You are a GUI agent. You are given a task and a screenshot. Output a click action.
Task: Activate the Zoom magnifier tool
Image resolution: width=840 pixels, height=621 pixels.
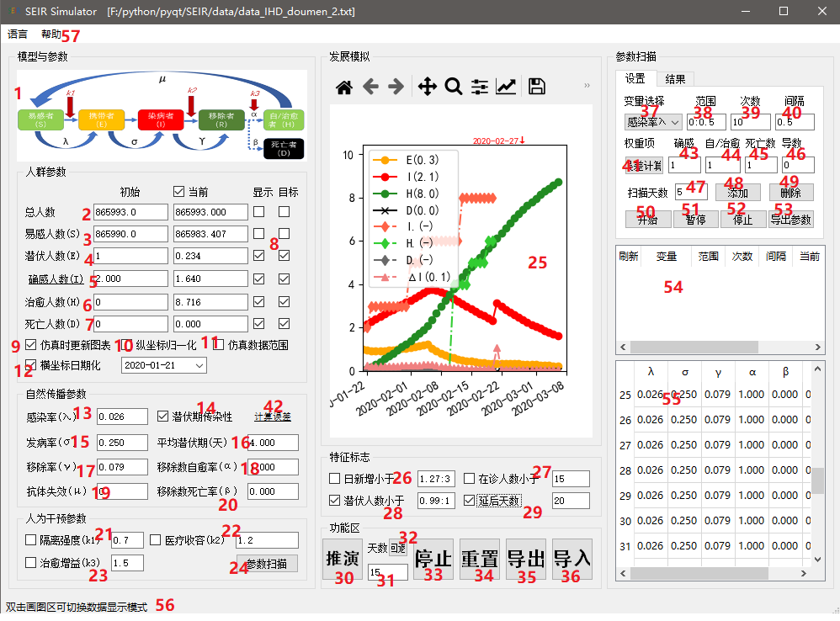[x=453, y=86]
